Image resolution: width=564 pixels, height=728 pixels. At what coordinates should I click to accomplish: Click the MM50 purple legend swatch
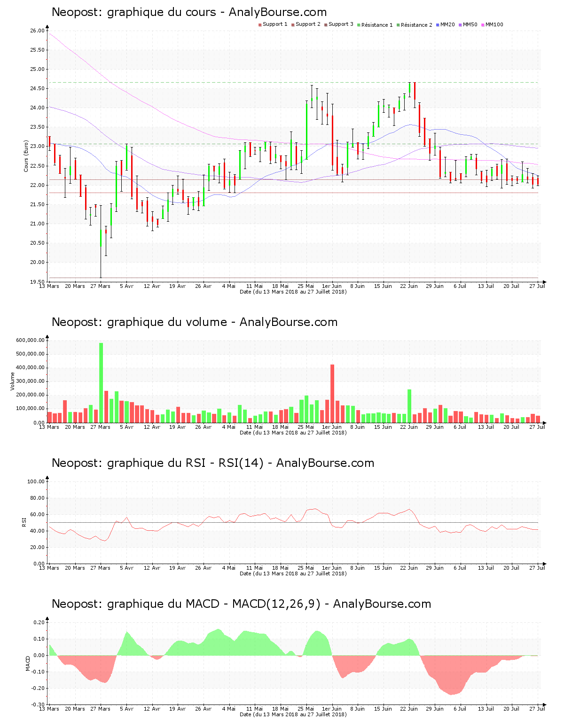pyautogui.click(x=461, y=25)
